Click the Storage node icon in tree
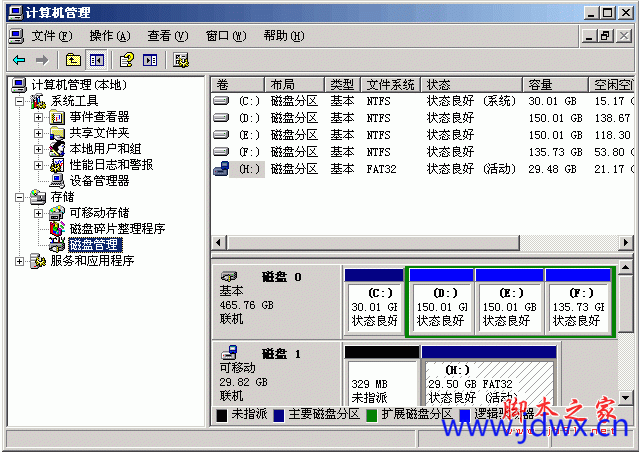The height and width of the screenshot is (452, 639). point(38,197)
